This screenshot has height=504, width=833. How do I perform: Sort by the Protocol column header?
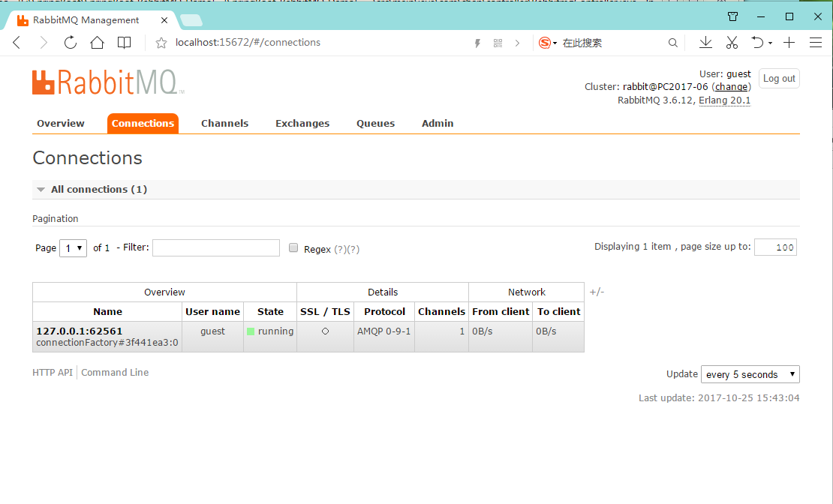click(385, 312)
